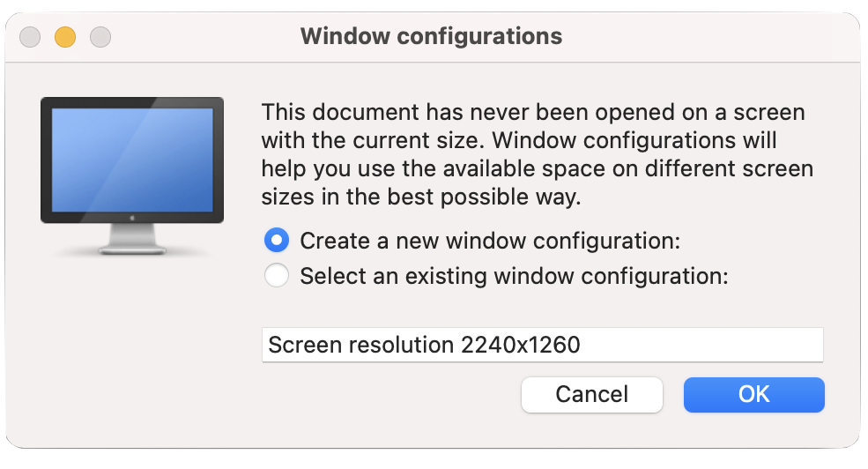Click the description paragraph about screen sizes
Screen dimensions: 868x469
pyautogui.click(x=537, y=154)
